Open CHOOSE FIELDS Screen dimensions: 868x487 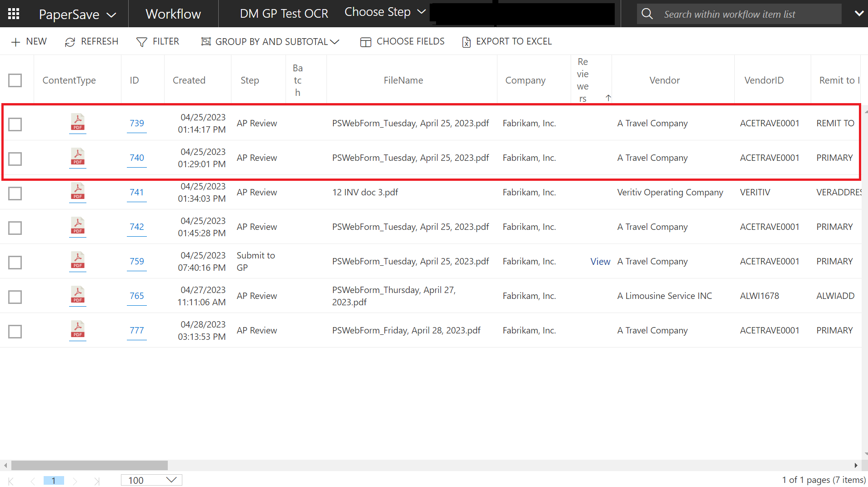click(402, 42)
